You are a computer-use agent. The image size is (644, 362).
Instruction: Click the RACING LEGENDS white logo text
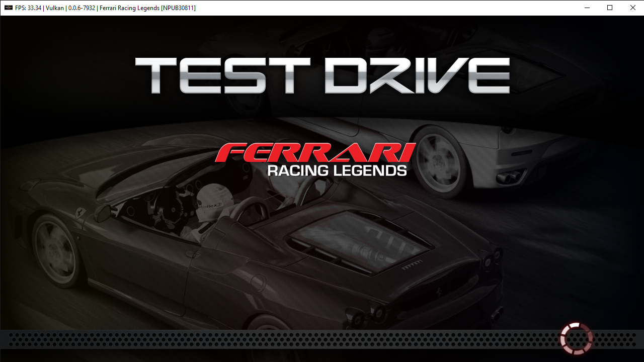click(337, 170)
